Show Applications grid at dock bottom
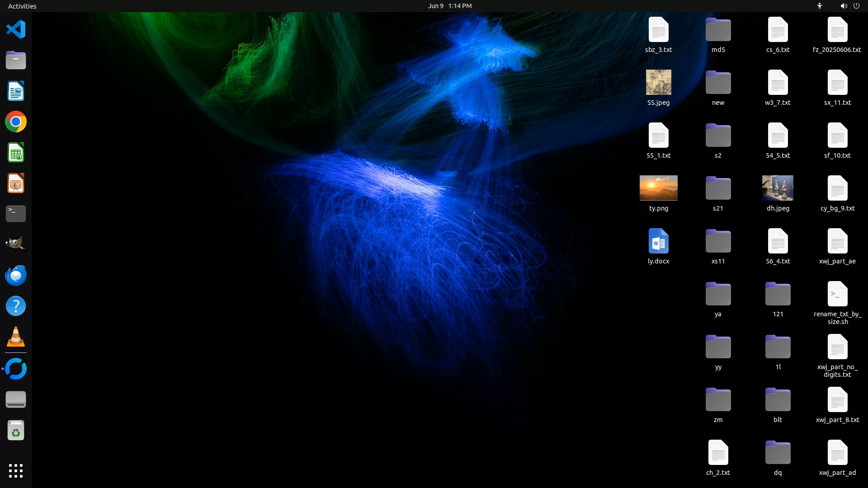Image resolution: width=868 pixels, height=488 pixels. [16, 470]
